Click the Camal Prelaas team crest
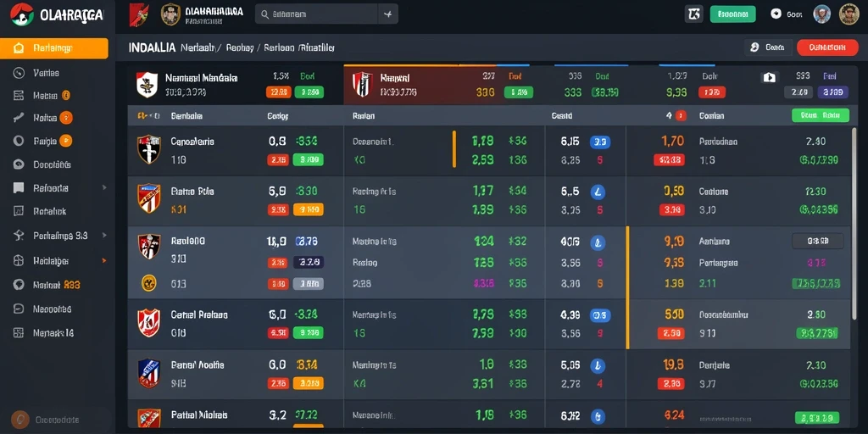The width and height of the screenshot is (868, 434). coord(149,323)
